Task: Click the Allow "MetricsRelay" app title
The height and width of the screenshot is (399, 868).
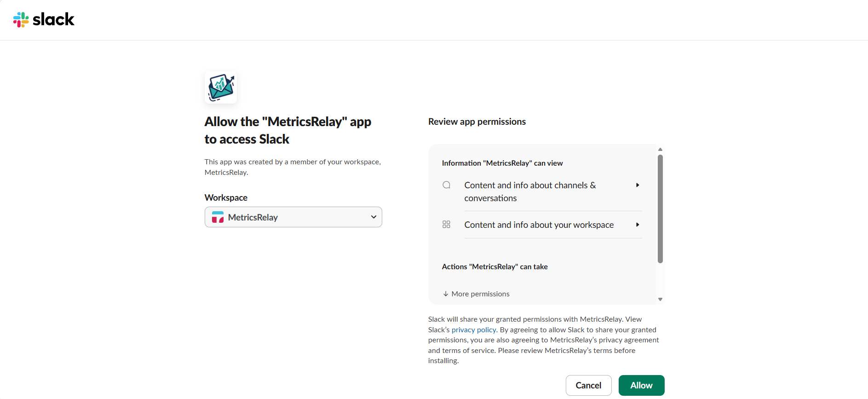Action: [288, 130]
